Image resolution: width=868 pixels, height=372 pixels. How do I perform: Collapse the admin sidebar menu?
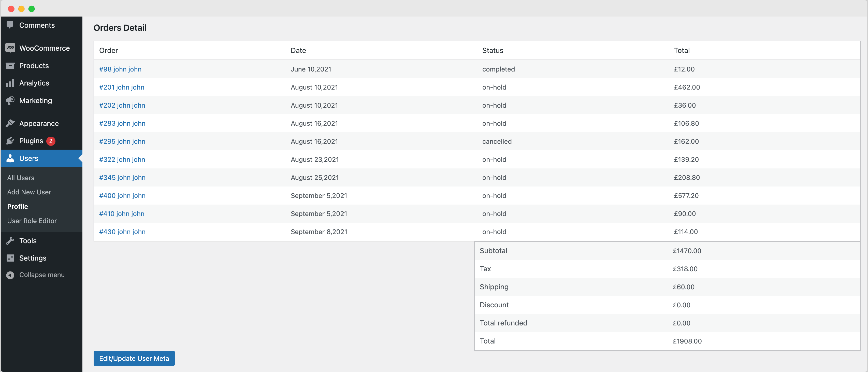(x=35, y=275)
